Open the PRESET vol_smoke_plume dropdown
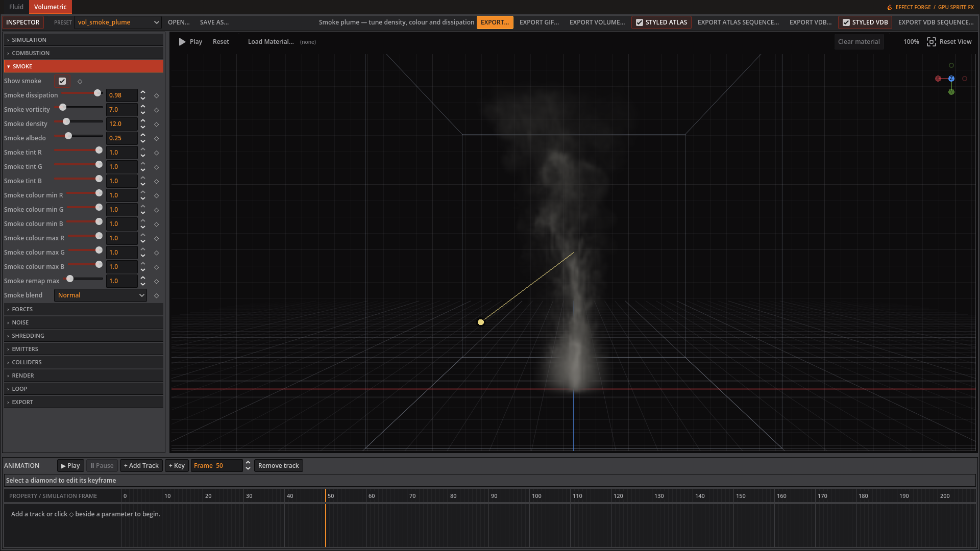The height and width of the screenshot is (551, 980). click(x=118, y=22)
